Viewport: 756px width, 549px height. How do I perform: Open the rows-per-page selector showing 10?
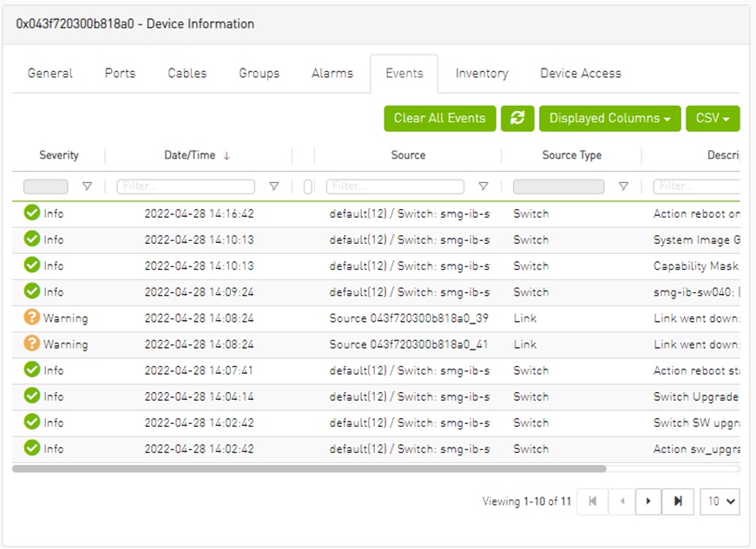coord(720,501)
